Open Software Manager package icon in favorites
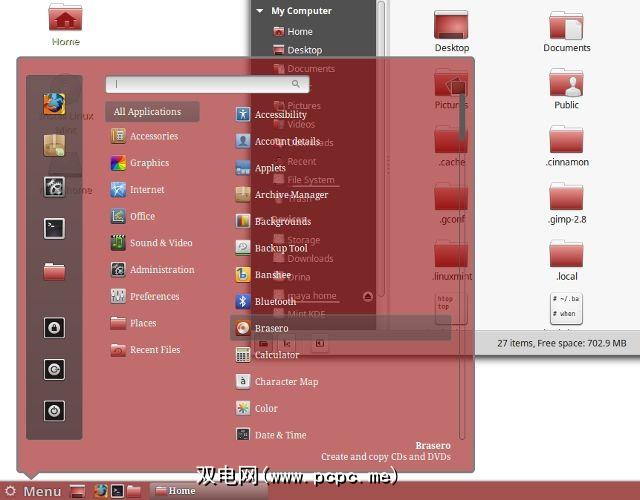 click(54, 145)
